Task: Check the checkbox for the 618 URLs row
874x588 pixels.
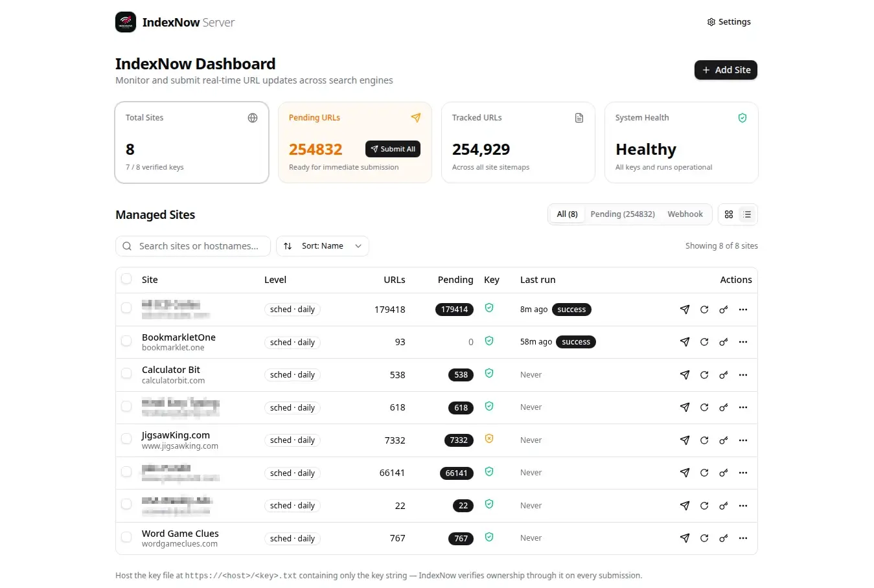Action: 126,406
